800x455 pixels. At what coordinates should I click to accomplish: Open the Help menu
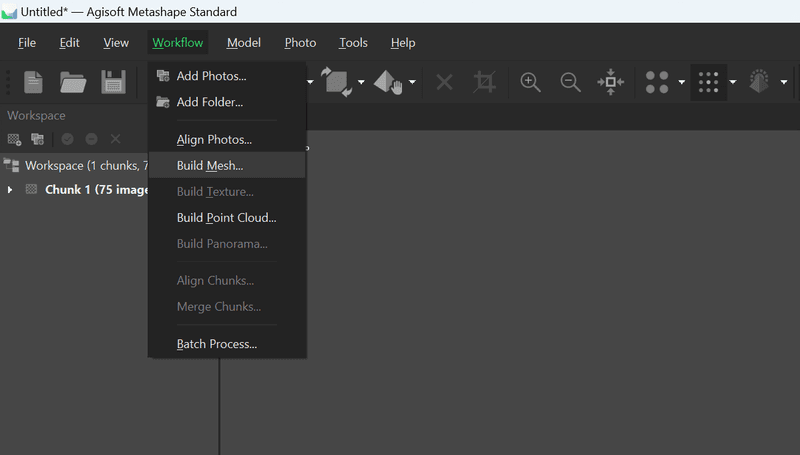click(403, 43)
